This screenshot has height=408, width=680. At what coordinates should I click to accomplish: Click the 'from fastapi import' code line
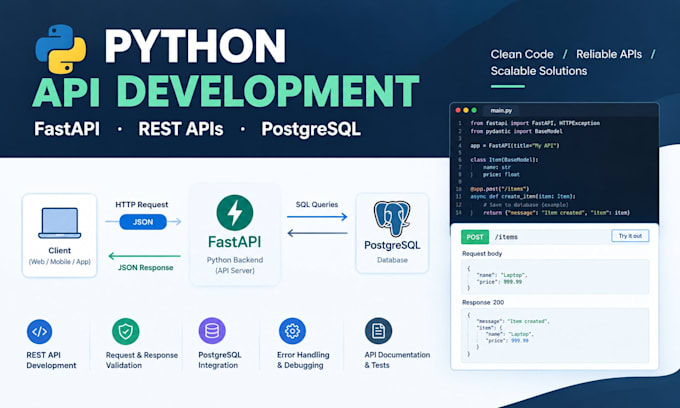535,123
